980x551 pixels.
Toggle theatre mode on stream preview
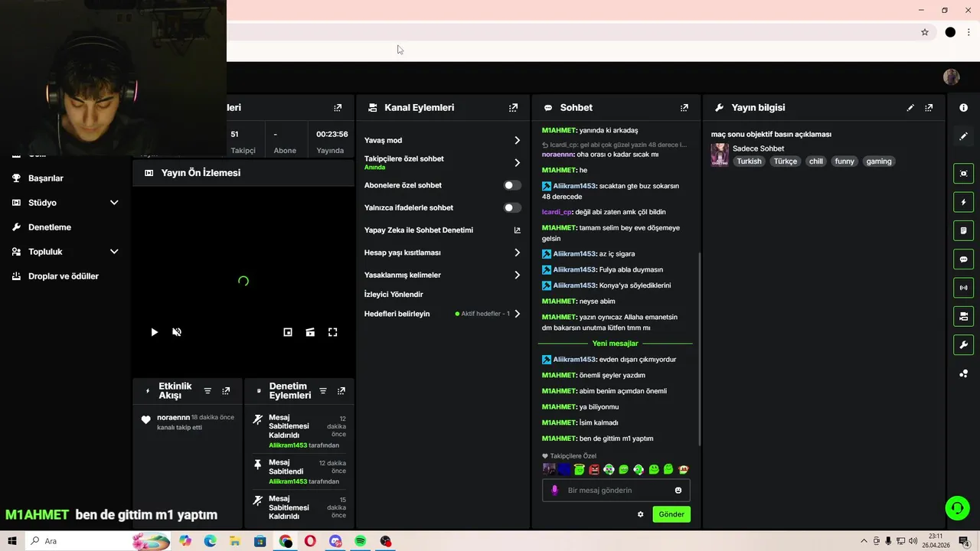tap(310, 332)
